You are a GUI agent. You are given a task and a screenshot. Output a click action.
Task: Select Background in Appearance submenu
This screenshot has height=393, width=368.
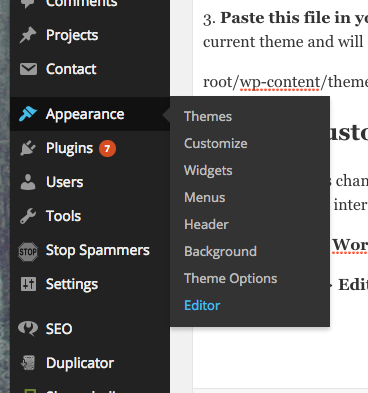tap(220, 252)
